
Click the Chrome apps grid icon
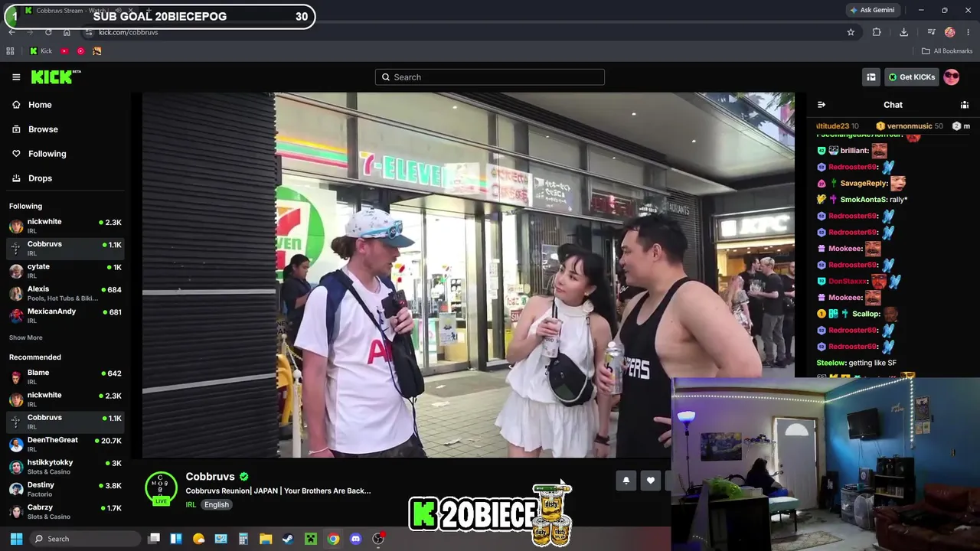(x=10, y=51)
